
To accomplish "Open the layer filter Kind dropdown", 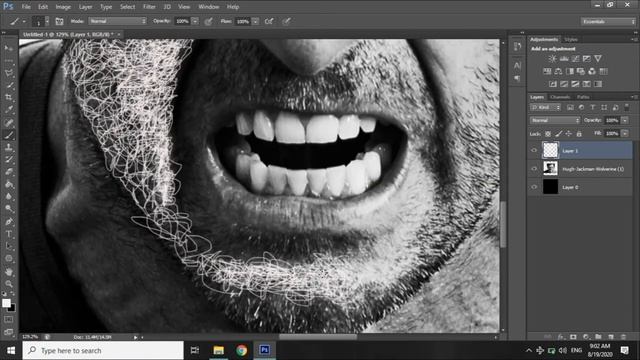I will (x=545, y=107).
